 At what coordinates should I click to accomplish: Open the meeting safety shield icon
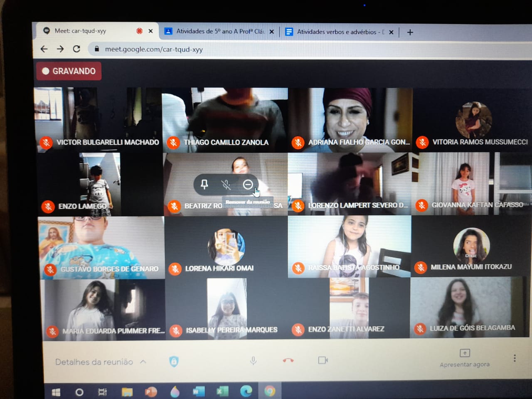[174, 361]
